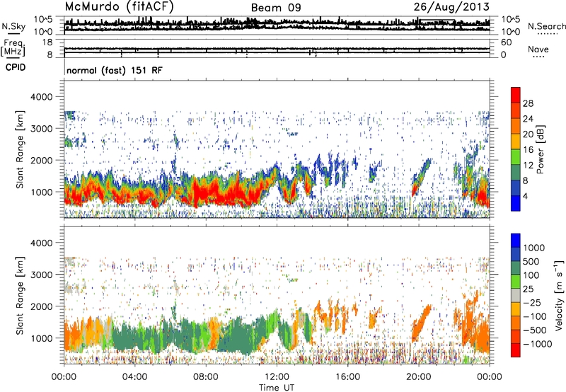Click the '-500' label on the velocity colorbar
The height and width of the screenshot is (392, 566).
click(x=535, y=330)
